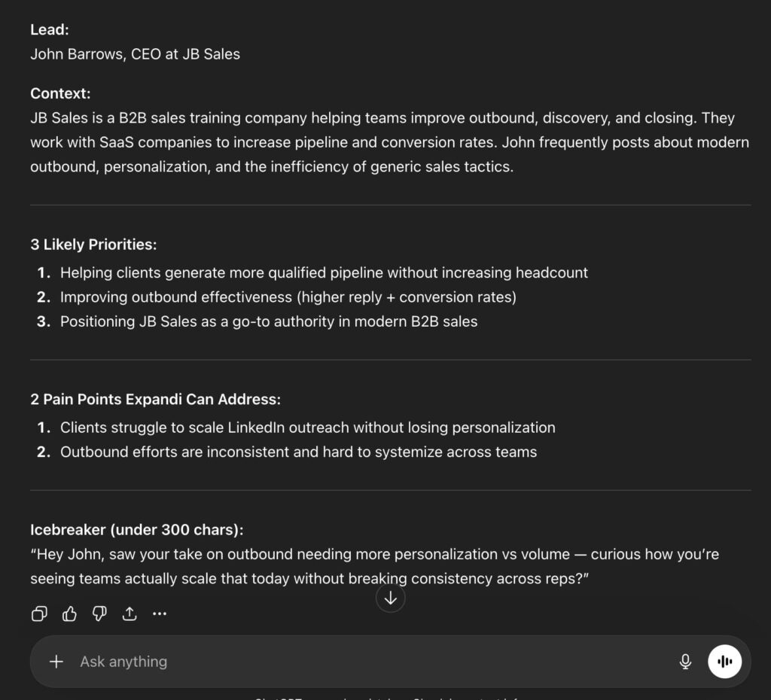Screen dimensions: 771x700
Task: Click the priority "Improving outbound effectiveness"
Action: tap(288, 297)
